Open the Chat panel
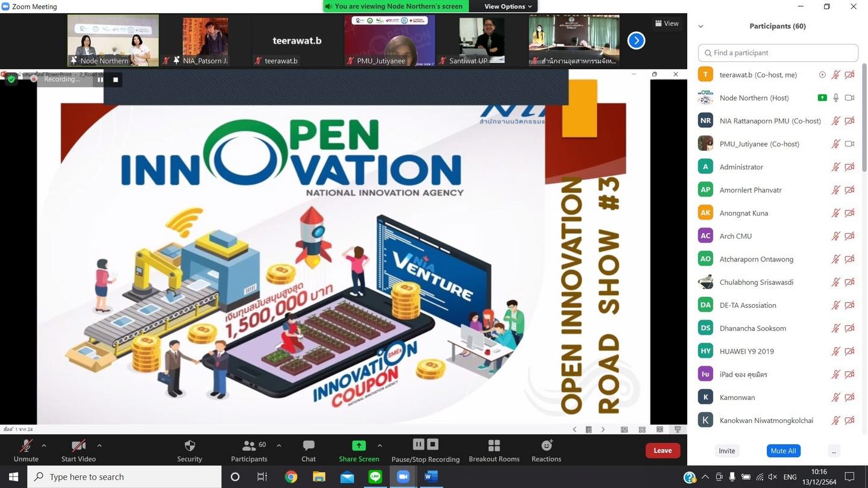Image resolution: width=868 pixels, height=488 pixels. tap(309, 451)
